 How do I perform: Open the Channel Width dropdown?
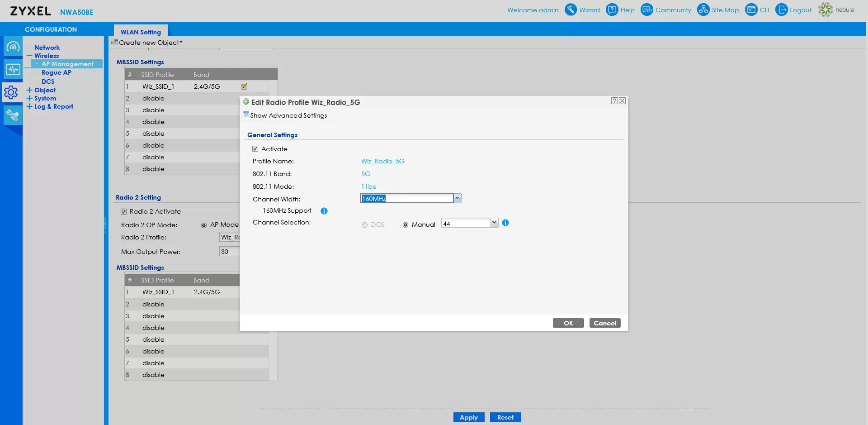click(x=457, y=198)
